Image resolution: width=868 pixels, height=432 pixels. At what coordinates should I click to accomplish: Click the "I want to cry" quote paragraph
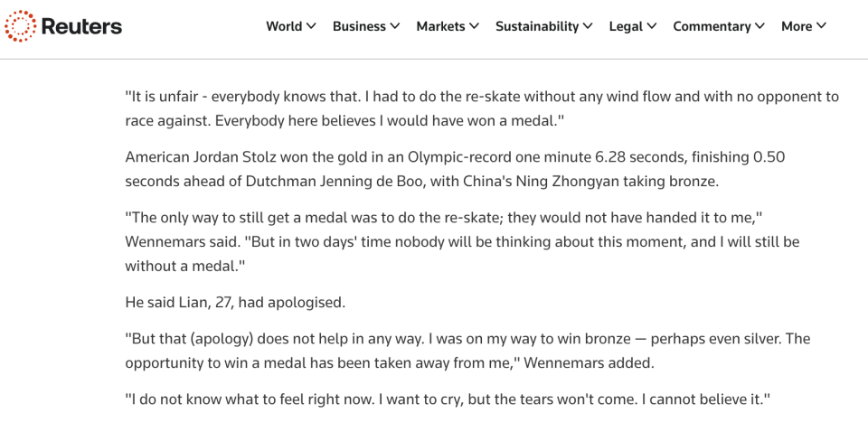[448, 399]
